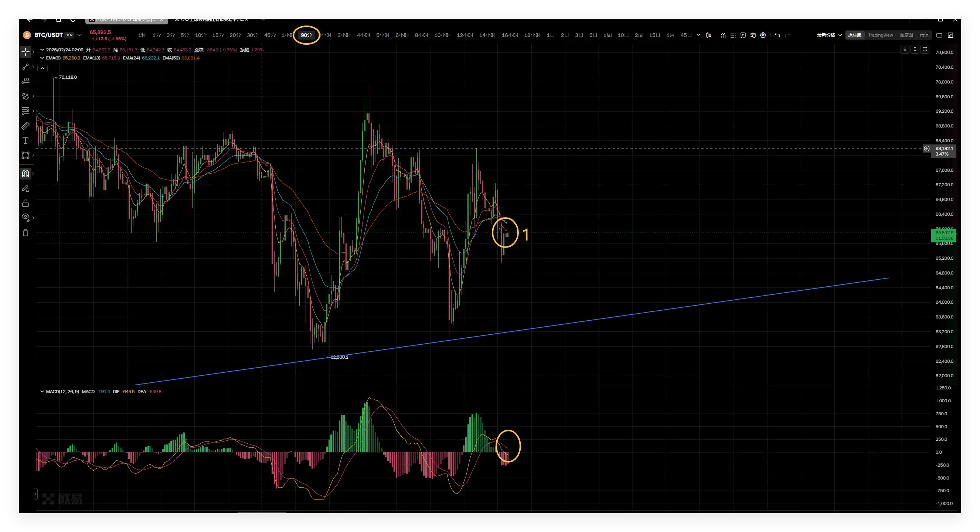Toggle the magnet snap mode

point(25,173)
